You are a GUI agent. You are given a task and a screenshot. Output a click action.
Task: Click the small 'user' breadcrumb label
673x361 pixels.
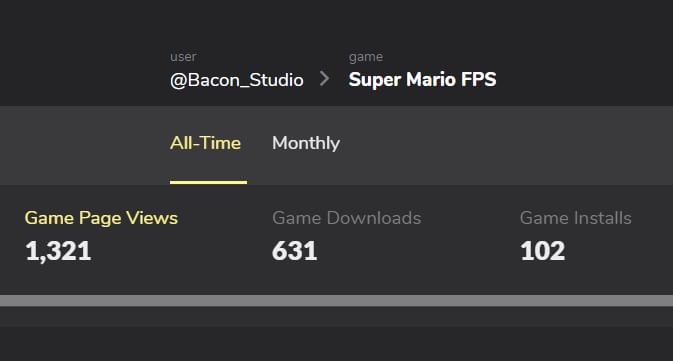coord(183,57)
